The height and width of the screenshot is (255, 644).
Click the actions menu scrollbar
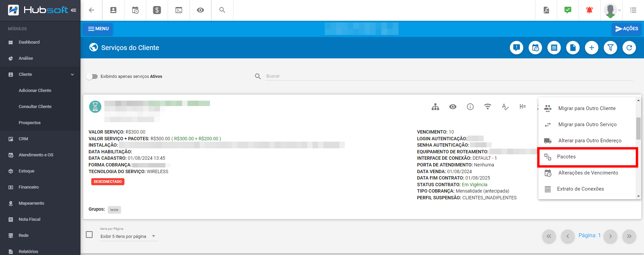[638, 128]
